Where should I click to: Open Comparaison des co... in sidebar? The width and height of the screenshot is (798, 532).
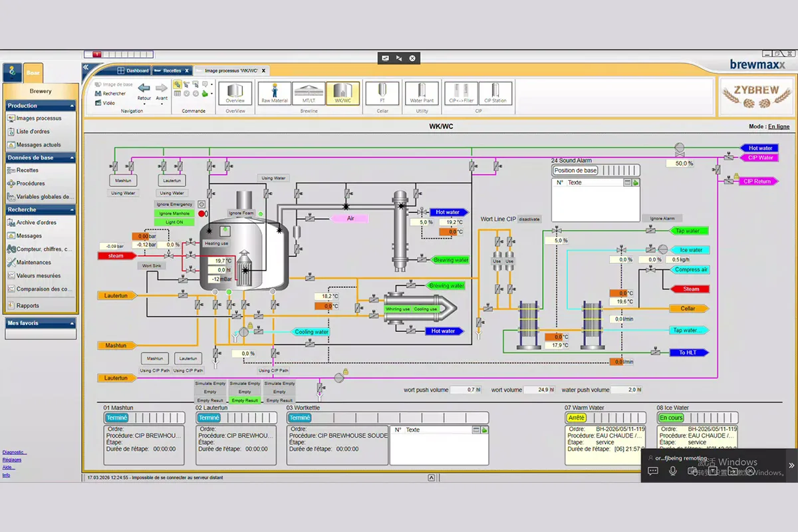(x=40, y=289)
